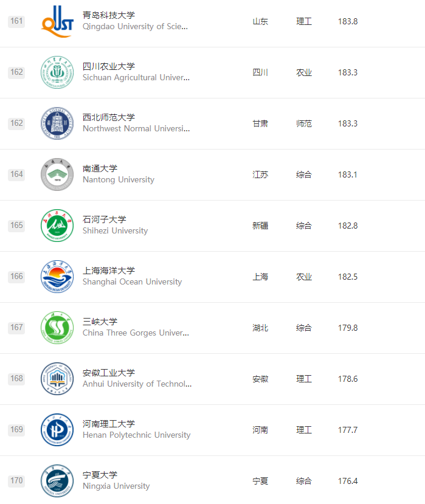Open the 宁夏大学 link
Viewport: 425px width, 504px height.
pyautogui.click(x=100, y=475)
